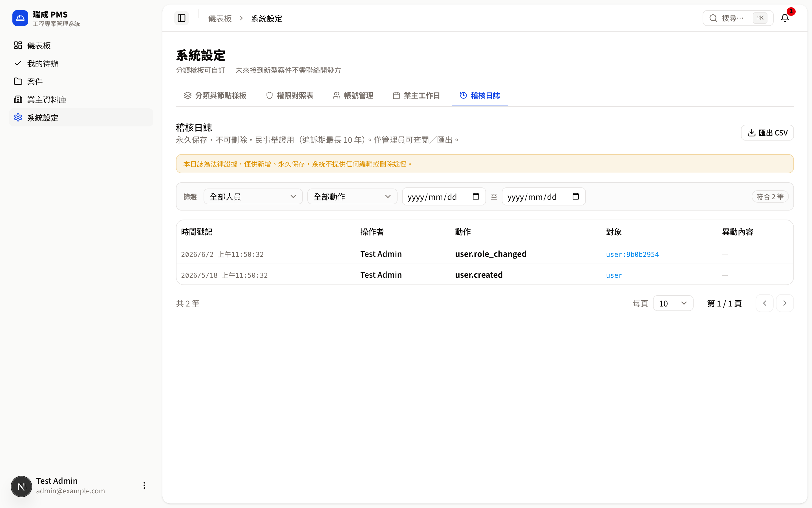This screenshot has width=812, height=508.
Task: Open the 全部人員 filter dropdown
Action: (253, 196)
